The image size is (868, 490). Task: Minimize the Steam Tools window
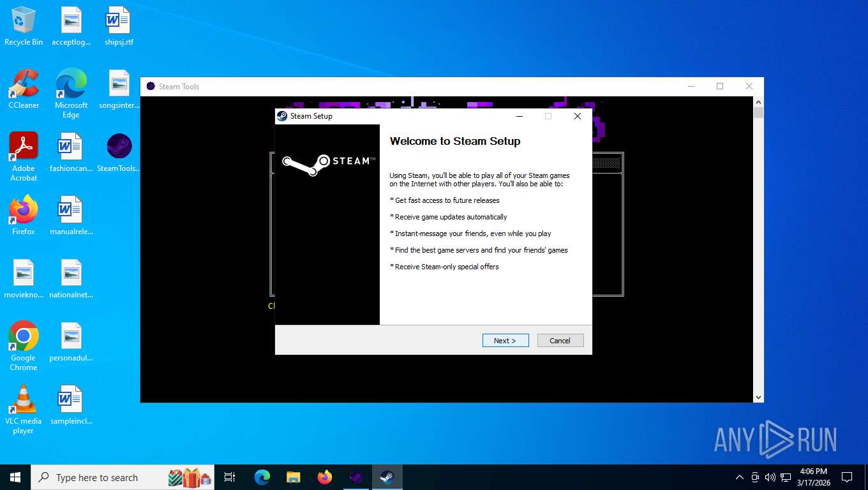(x=691, y=86)
